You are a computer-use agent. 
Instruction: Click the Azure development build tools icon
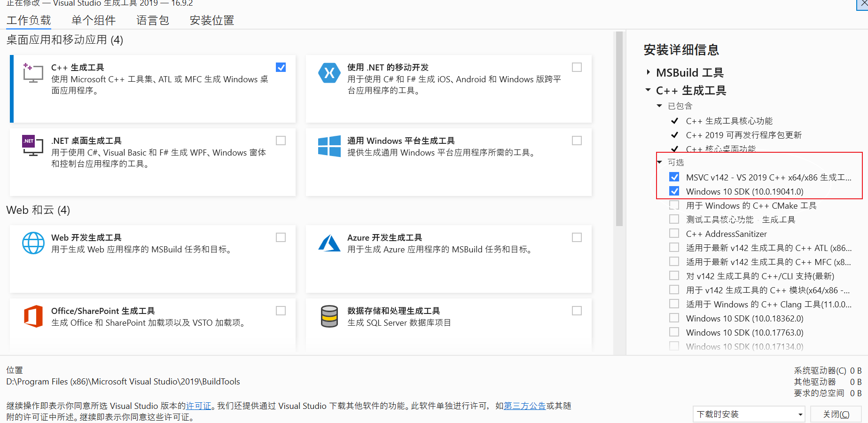click(329, 243)
